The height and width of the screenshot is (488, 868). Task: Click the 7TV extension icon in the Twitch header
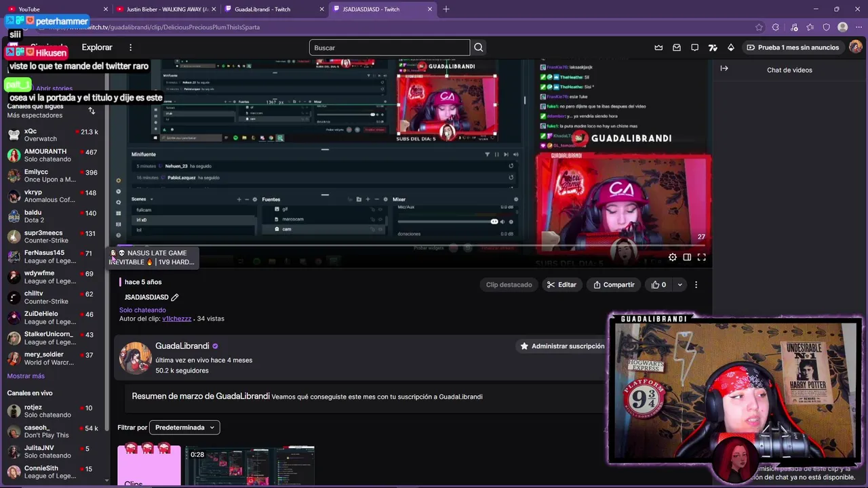pos(713,47)
